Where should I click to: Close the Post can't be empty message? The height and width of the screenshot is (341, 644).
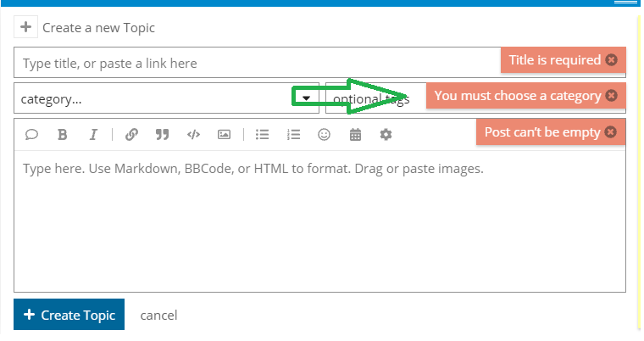coord(611,132)
